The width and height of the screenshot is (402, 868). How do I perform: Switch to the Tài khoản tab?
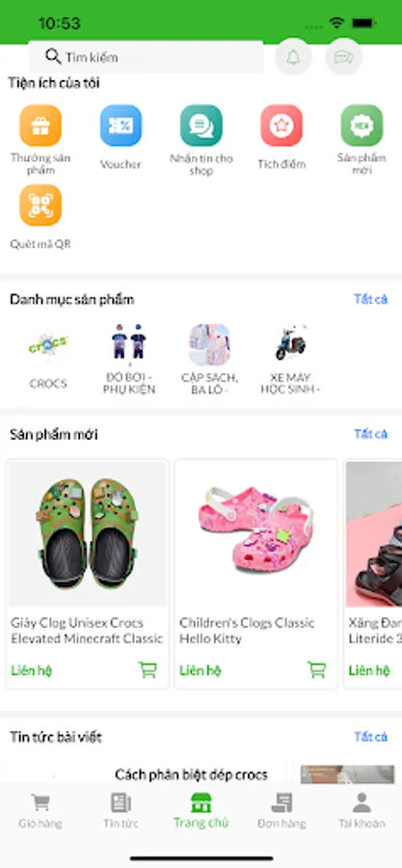point(362,810)
